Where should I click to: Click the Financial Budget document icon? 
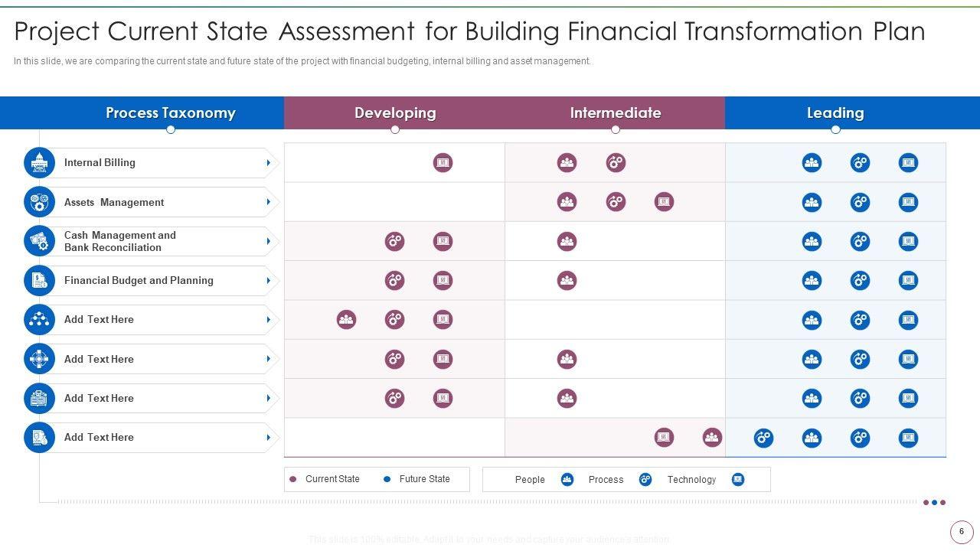(x=39, y=281)
